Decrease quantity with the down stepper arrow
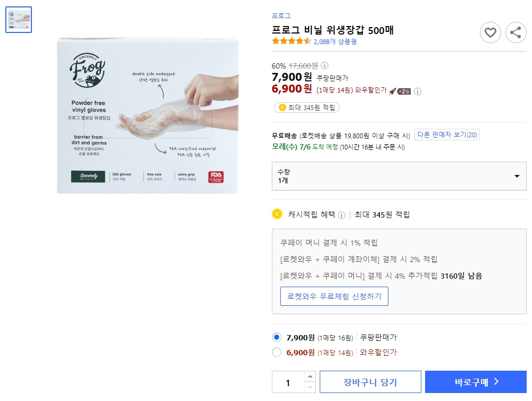 point(310,386)
